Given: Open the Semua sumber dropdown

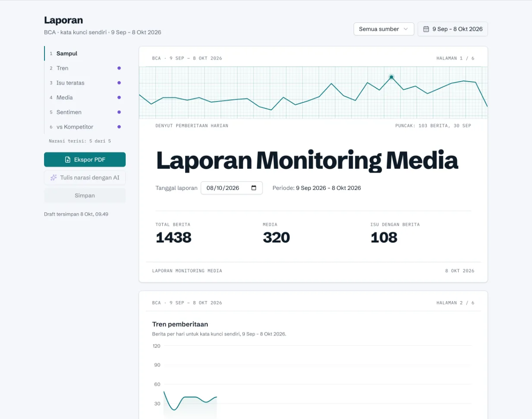Looking at the screenshot, I should pyautogui.click(x=383, y=29).
